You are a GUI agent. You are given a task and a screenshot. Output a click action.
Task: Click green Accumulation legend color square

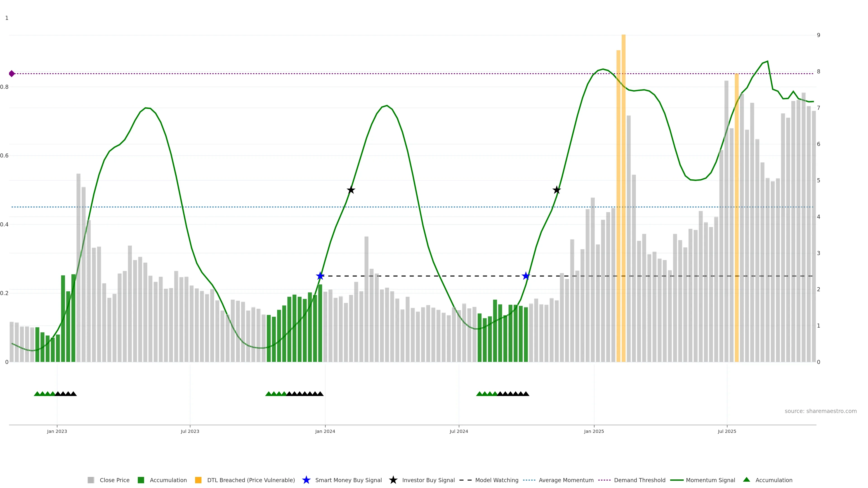(x=141, y=480)
